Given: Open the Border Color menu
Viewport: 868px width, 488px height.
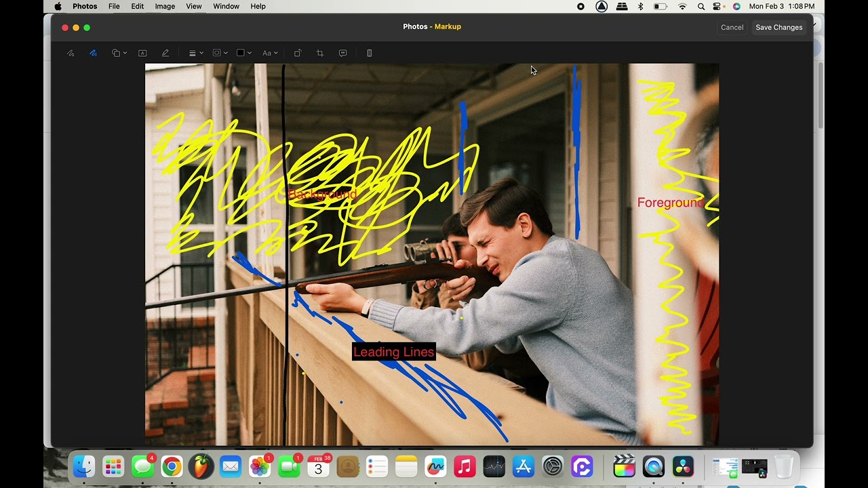Looking at the screenshot, I should [220, 53].
